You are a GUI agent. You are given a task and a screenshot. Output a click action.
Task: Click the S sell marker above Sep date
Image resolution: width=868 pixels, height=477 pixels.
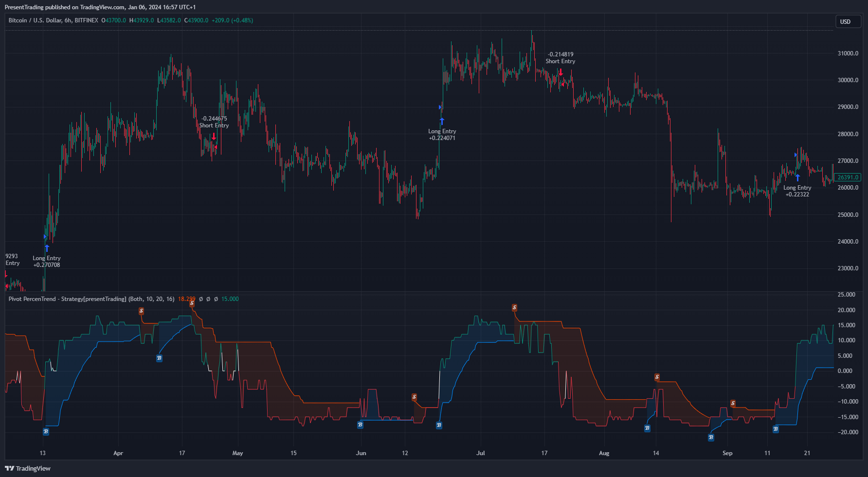click(x=733, y=403)
